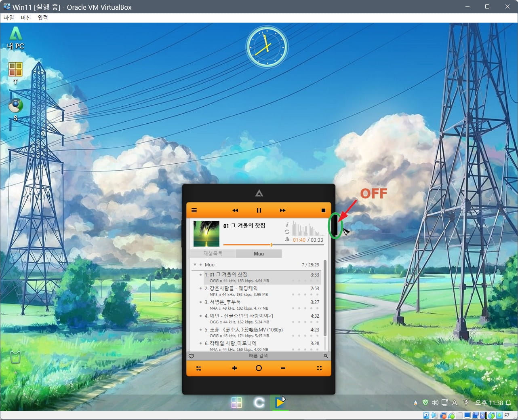This screenshot has width=518, height=420.
Task: Open track info via the i icon
Action: [287, 224]
